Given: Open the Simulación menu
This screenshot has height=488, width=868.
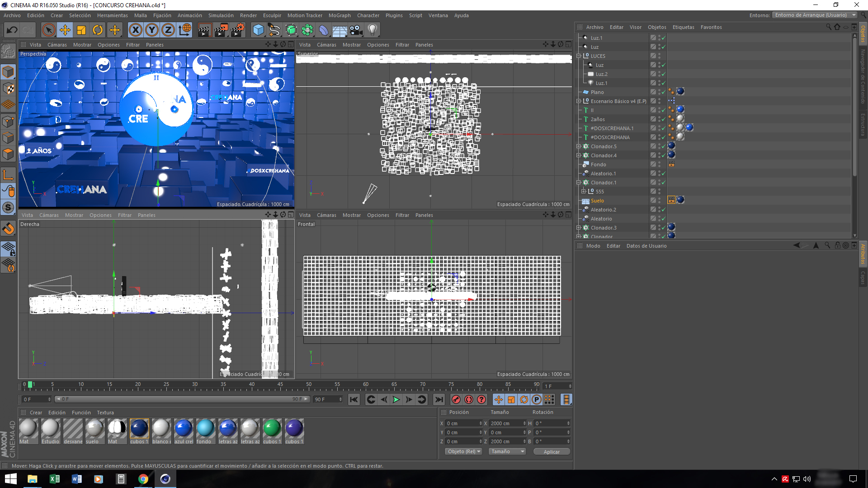Looking at the screenshot, I should pos(221,15).
